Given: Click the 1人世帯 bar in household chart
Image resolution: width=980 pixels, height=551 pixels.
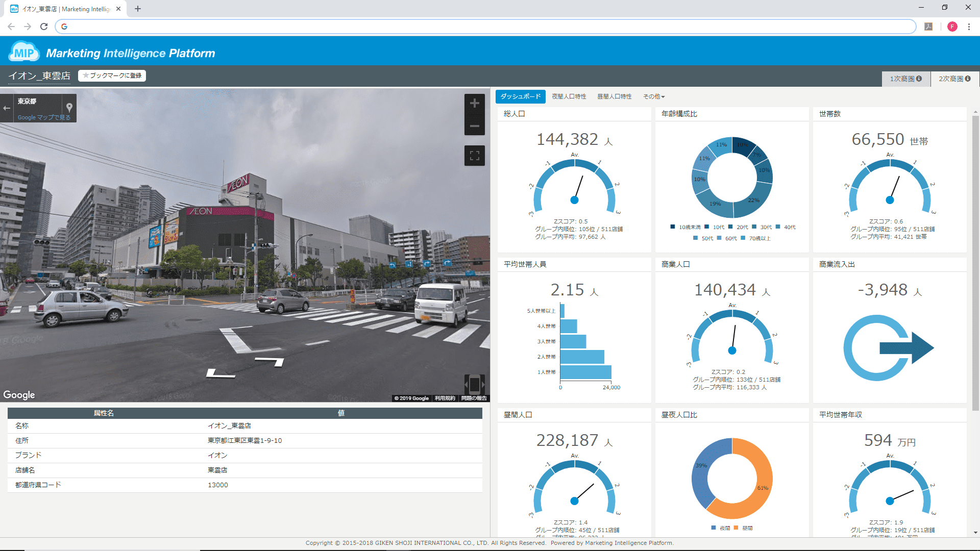Looking at the screenshot, I should tap(585, 372).
